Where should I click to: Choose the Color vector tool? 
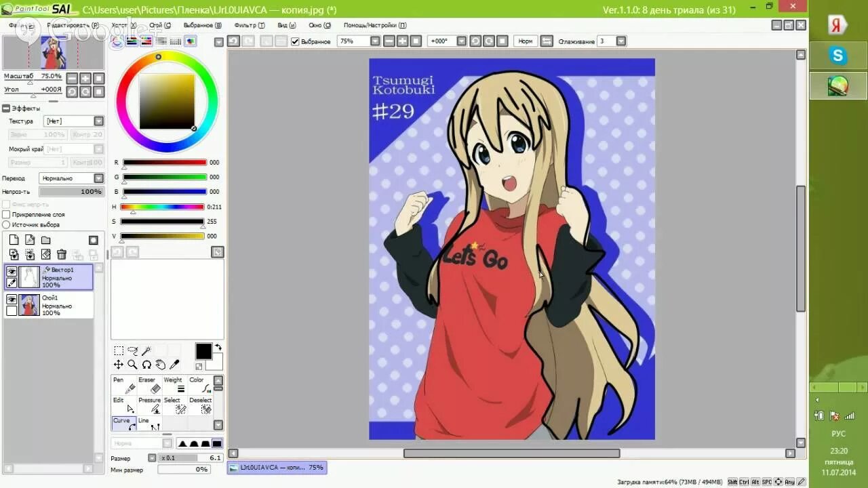(x=199, y=385)
